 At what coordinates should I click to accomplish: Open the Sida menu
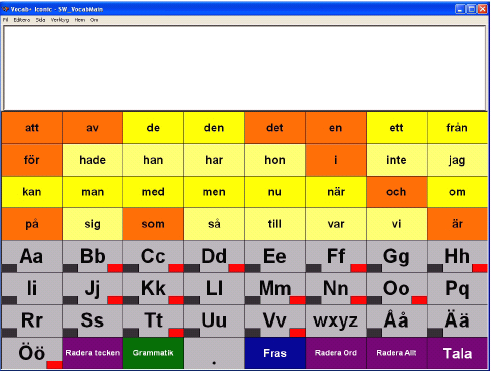pos(40,20)
